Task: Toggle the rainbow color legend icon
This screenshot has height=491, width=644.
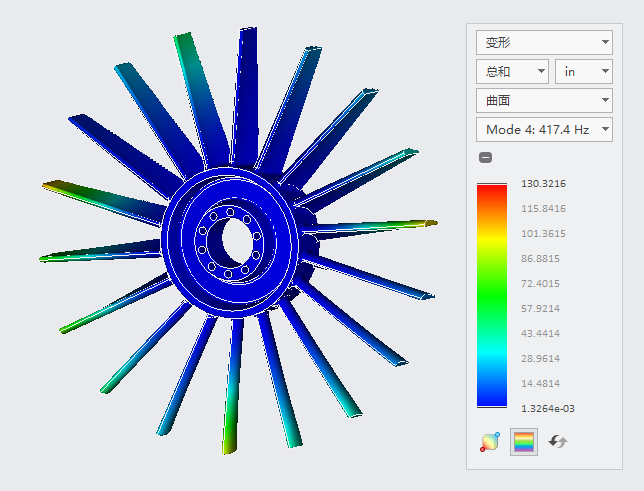Action: (x=524, y=441)
